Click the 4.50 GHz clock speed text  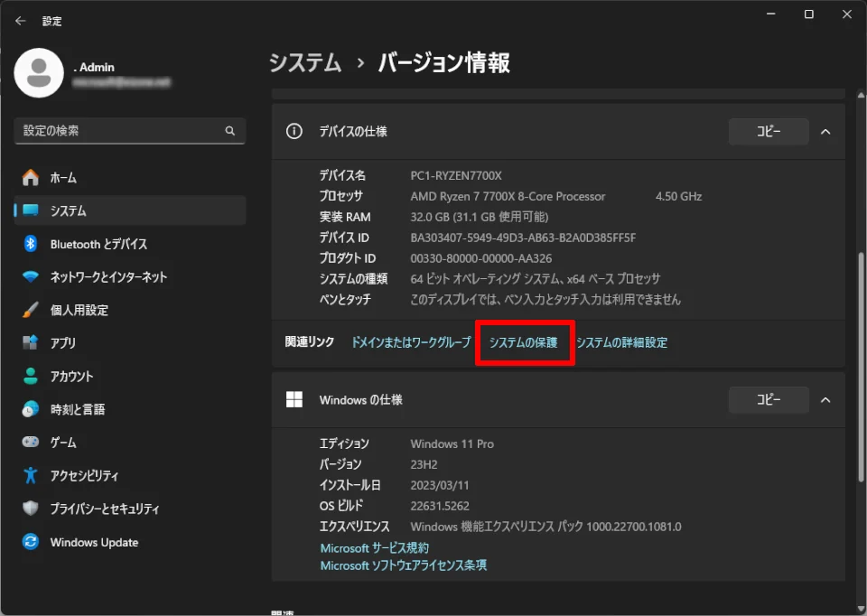pos(679,196)
